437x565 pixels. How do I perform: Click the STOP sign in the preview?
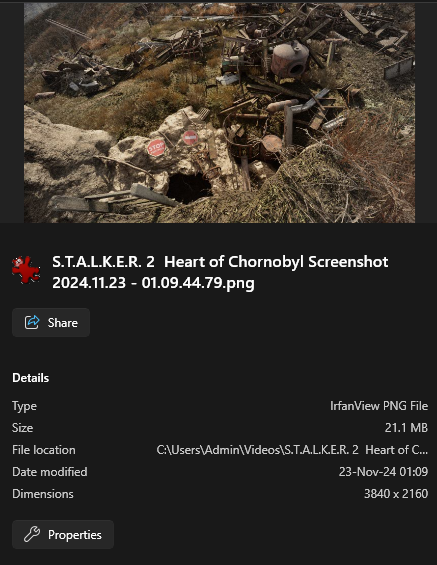pos(156,147)
